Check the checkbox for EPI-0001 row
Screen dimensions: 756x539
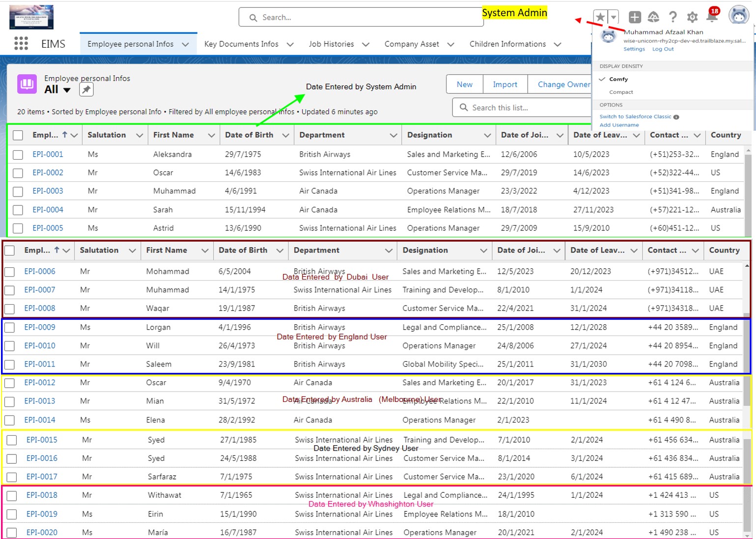(18, 155)
